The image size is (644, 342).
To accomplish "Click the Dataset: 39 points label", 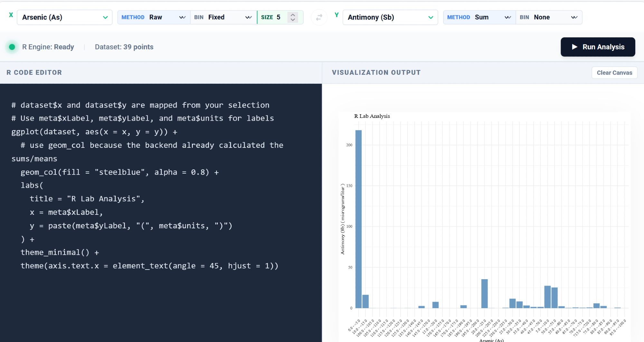I will pos(124,47).
